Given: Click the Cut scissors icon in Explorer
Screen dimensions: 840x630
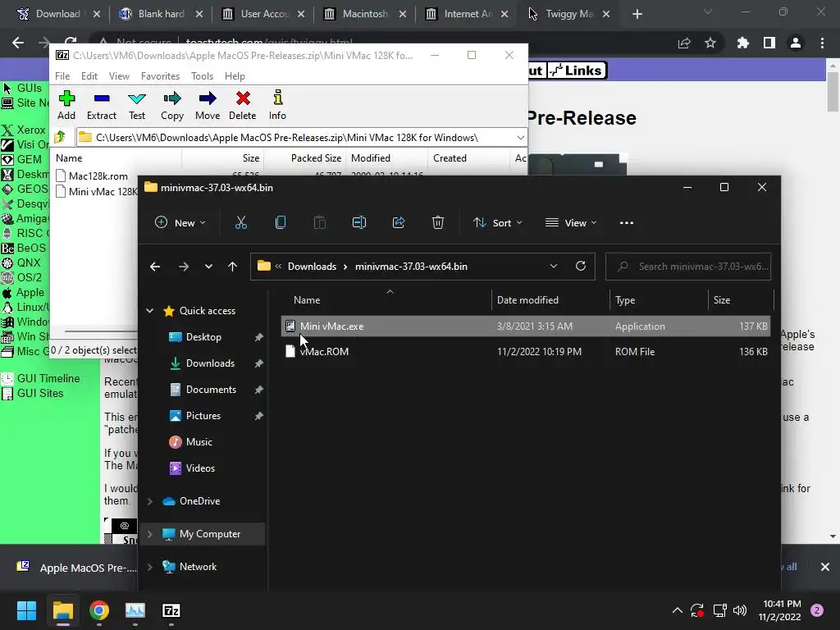Looking at the screenshot, I should pos(241,223).
